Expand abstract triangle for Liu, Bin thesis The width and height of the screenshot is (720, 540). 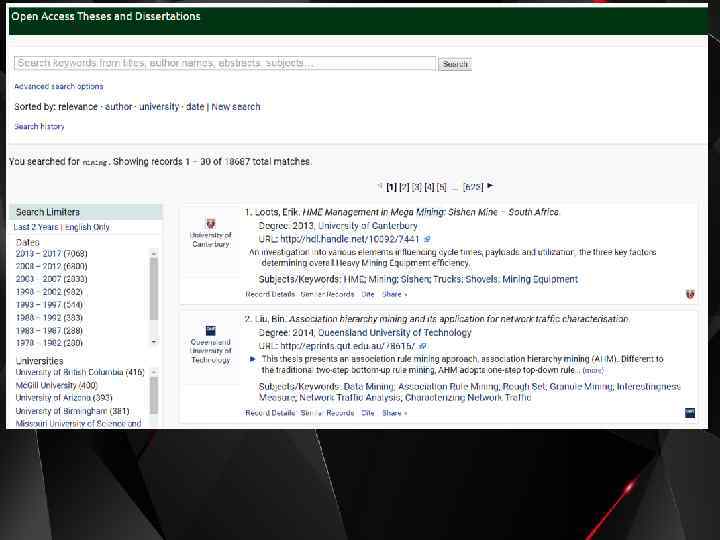[252, 359]
